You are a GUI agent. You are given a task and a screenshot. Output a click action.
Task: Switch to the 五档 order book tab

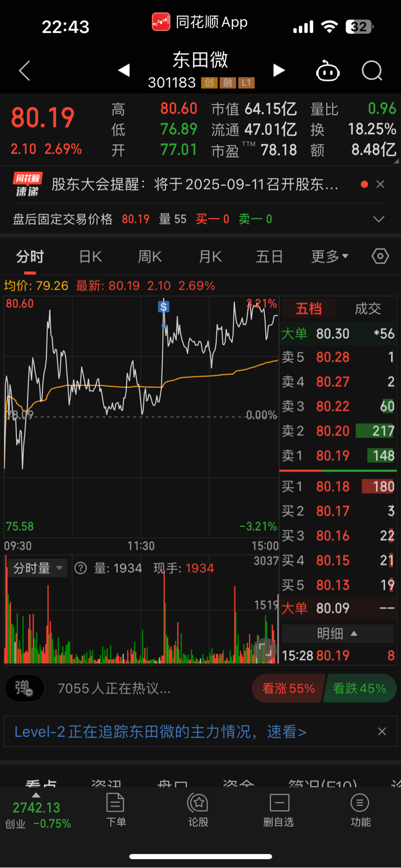point(309,309)
